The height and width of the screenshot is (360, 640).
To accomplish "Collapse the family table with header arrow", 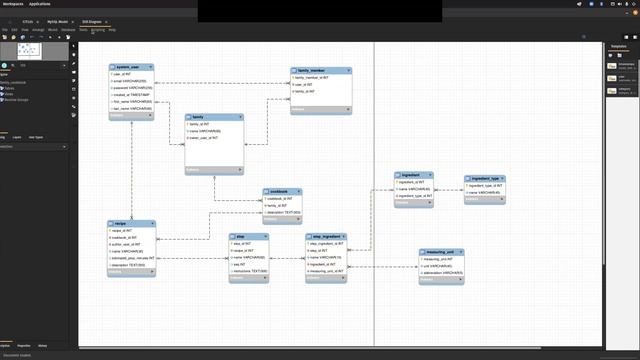I will tap(240, 117).
